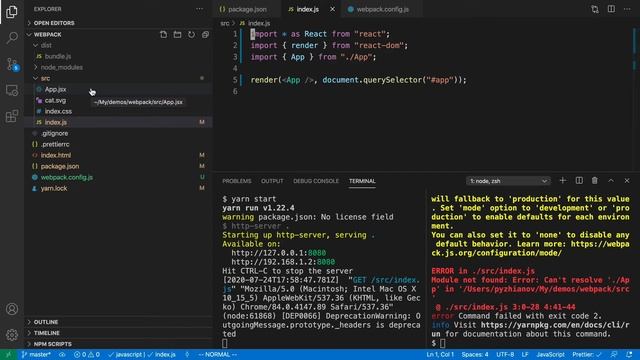
Task: Click New File icon in WEBPACK header
Action: 163,35
